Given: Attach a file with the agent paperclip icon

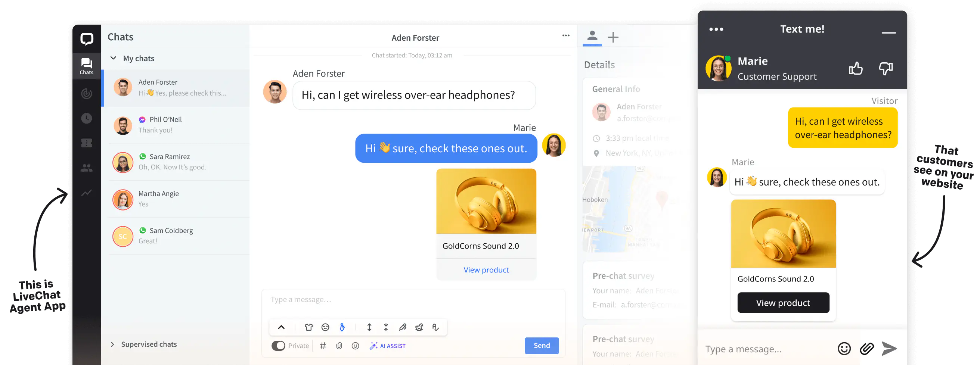Looking at the screenshot, I should [339, 346].
